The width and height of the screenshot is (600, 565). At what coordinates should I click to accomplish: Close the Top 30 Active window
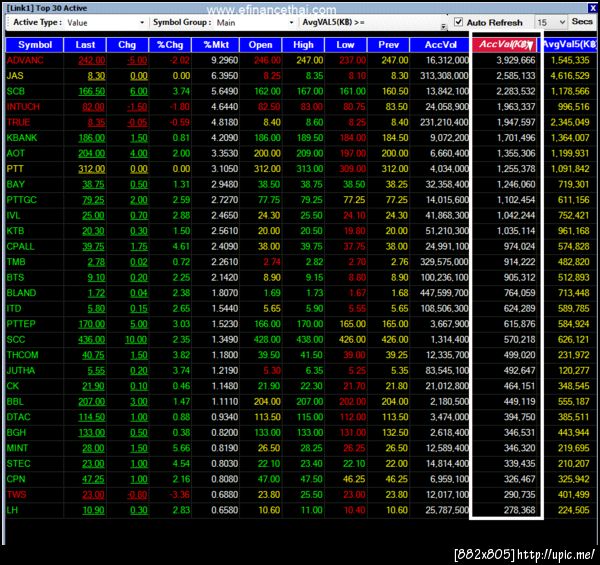click(592, 7)
